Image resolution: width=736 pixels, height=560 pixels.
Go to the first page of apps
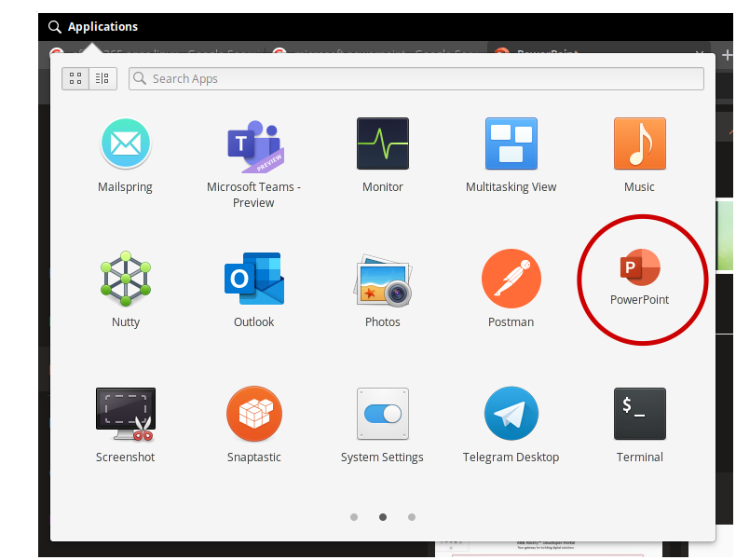354,517
